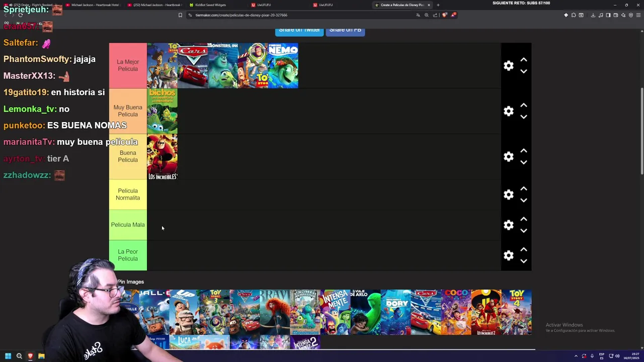Move Pelicula Normalita row up

point(524,189)
